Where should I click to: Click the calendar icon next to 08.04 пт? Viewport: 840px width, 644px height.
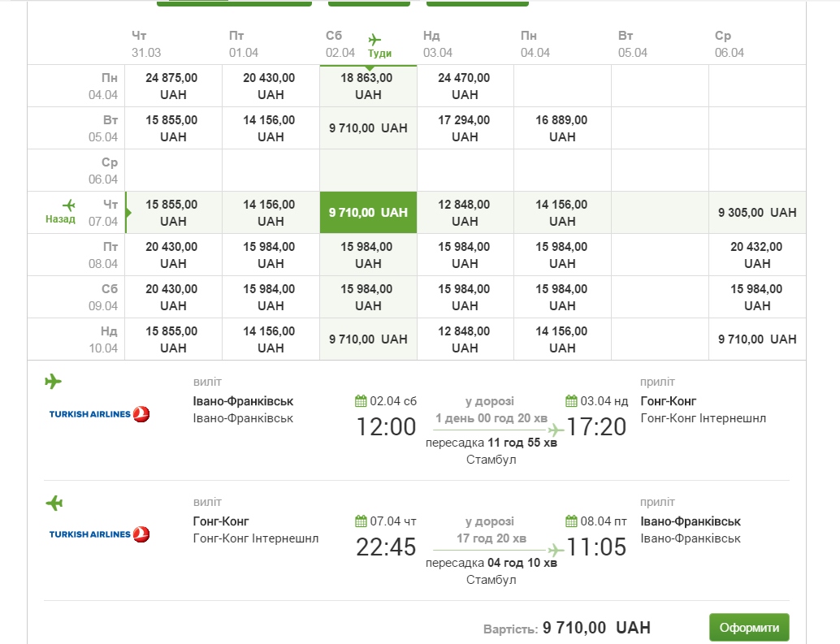pyautogui.click(x=571, y=521)
